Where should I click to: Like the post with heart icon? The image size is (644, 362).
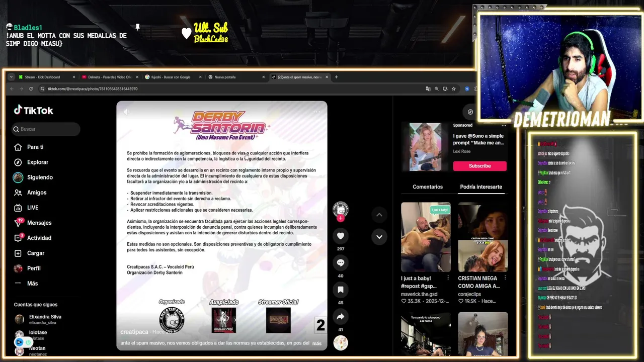coord(341,236)
